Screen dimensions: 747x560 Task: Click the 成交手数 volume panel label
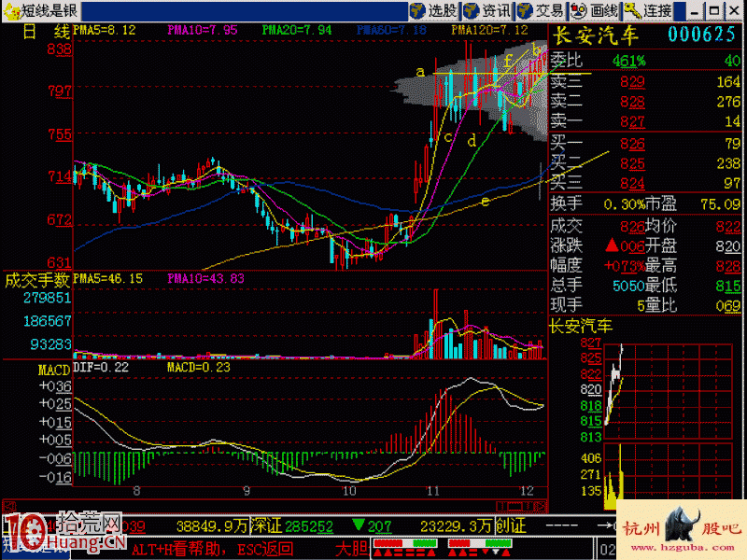click(37, 281)
